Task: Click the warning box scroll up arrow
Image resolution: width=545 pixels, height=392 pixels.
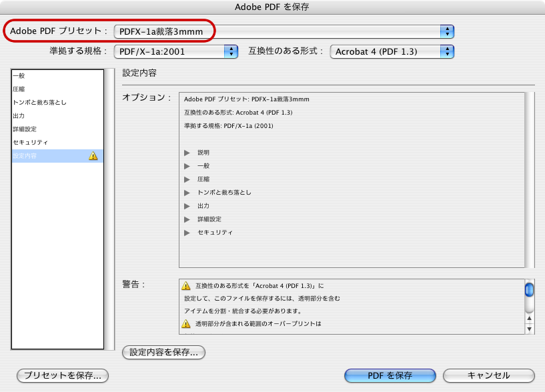Action: [x=529, y=318]
